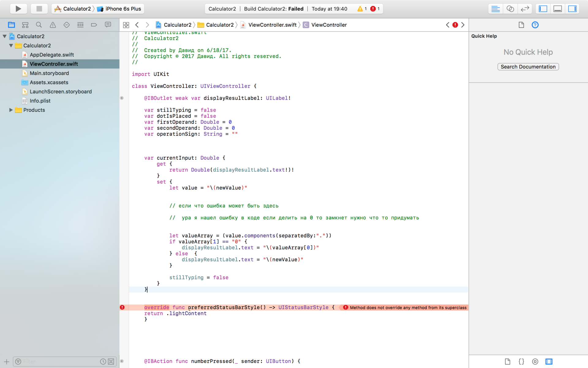Open LaunchScreen.storyboard file
The width and height of the screenshot is (588, 368).
click(61, 91)
